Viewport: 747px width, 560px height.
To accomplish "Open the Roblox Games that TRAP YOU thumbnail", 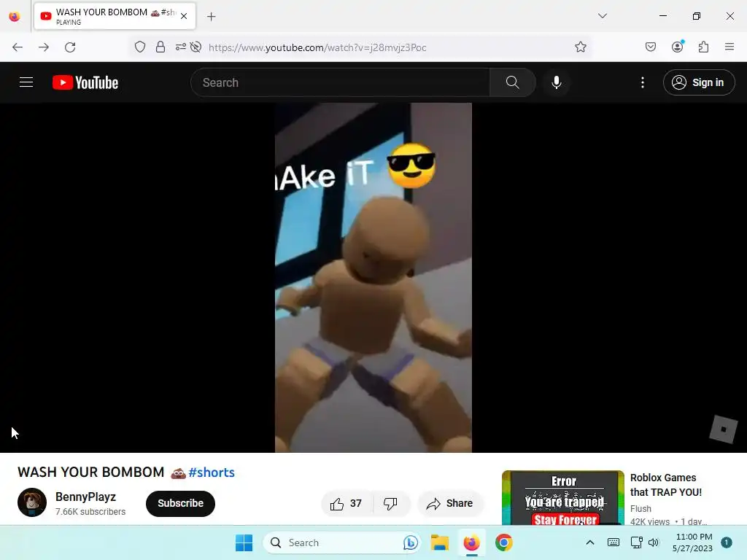I will point(563,497).
